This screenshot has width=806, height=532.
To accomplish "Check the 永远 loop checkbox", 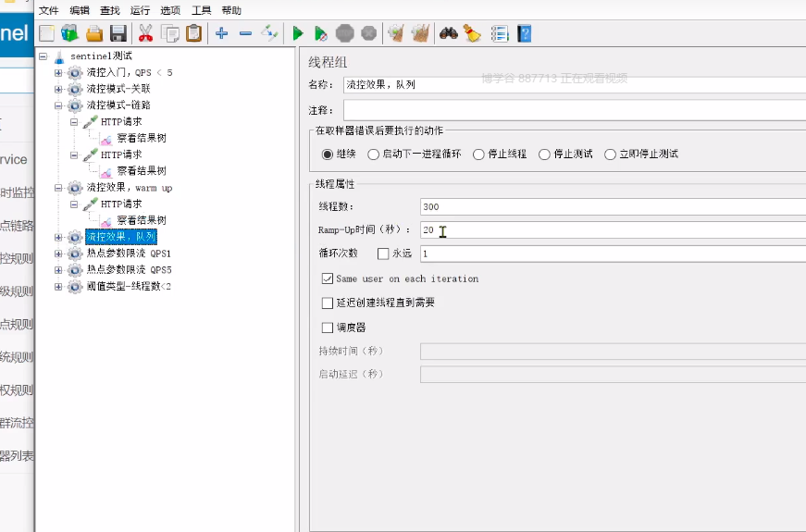I will coord(383,254).
